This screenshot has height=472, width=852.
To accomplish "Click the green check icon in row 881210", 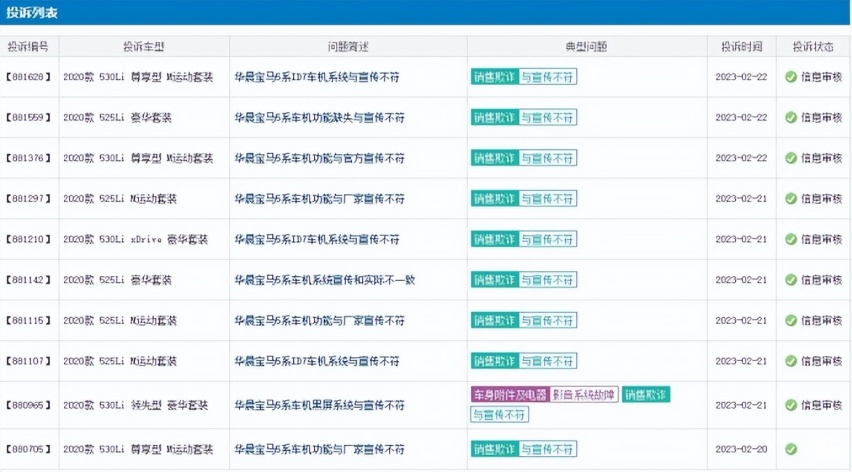I will tap(791, 240).
